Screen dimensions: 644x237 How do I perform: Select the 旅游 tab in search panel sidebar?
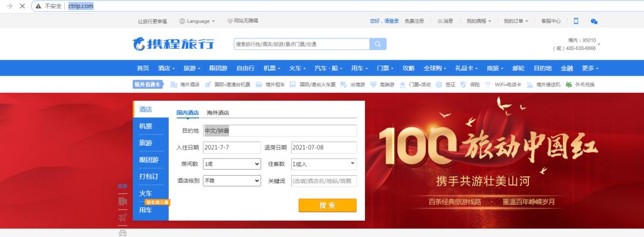tap(151, 143)
